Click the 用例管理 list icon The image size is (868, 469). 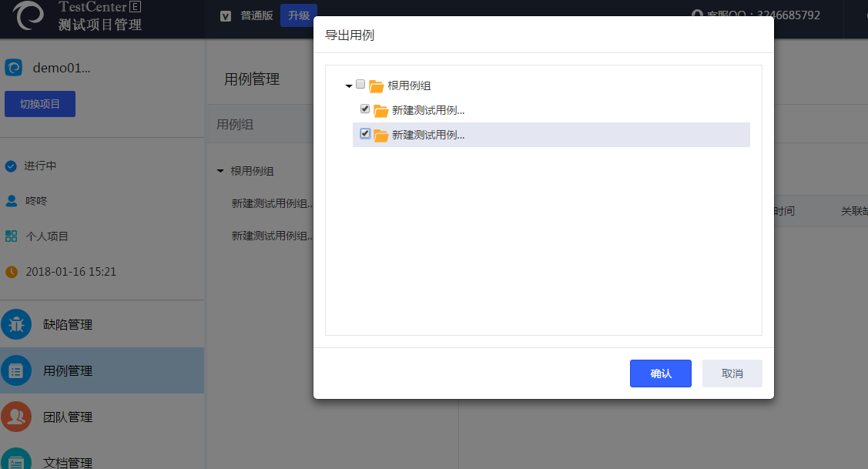(x=16, y=371)
